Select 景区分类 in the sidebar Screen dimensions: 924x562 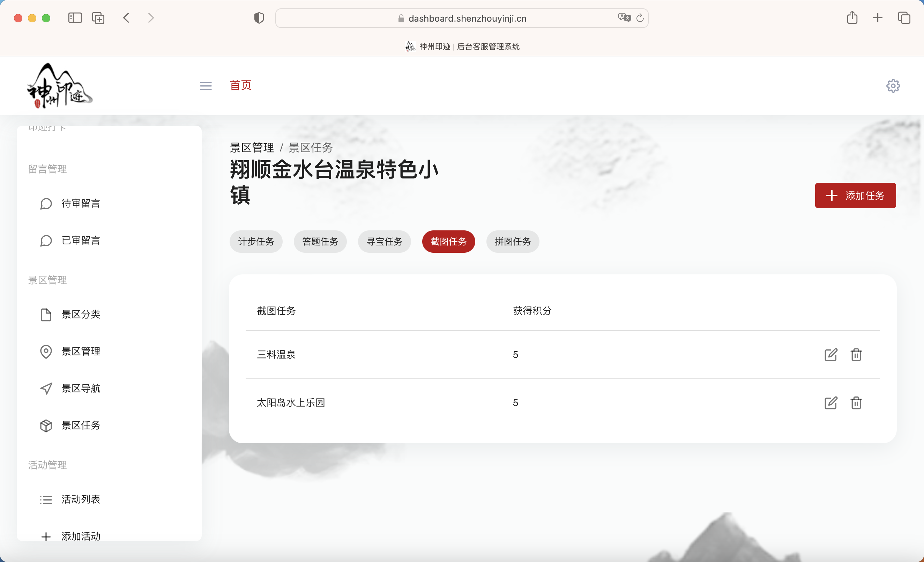tap(81, 315)
